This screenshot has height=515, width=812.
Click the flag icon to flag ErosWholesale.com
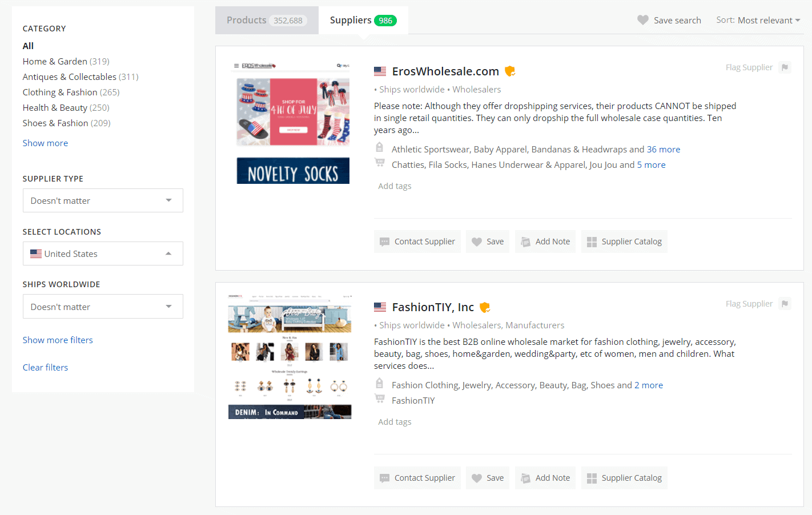tap(785, 67)
